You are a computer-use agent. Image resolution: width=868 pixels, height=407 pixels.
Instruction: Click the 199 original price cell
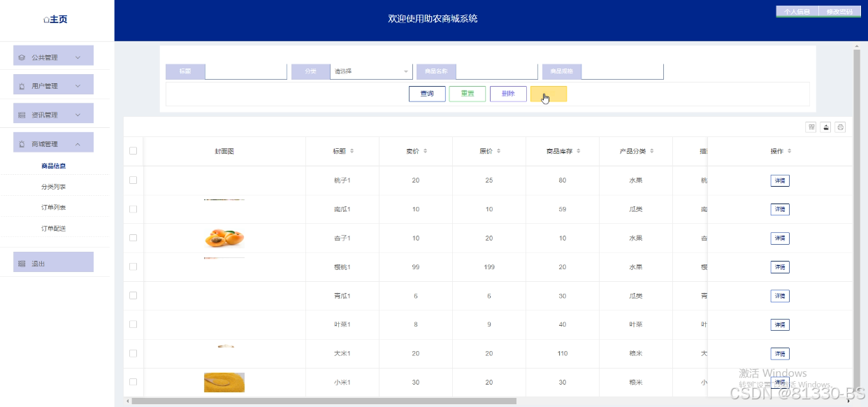pyautogui.click(x=489, y=267)
